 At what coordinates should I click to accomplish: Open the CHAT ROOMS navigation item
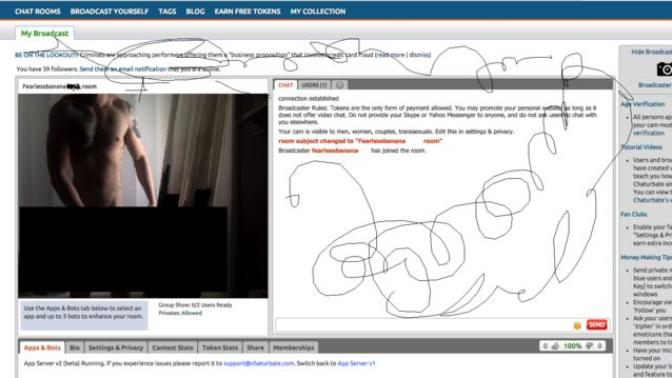point(38,12)
